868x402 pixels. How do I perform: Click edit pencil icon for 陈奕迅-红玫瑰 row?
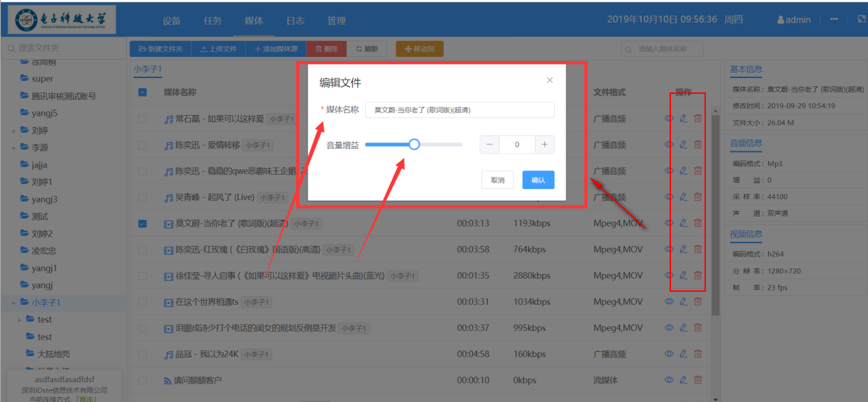[683, 249]
